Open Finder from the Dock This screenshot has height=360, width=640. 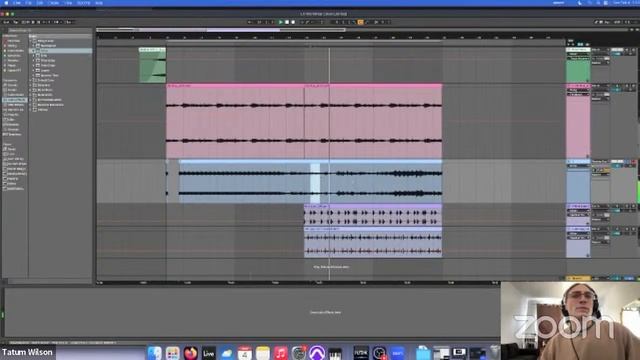tap(154, 353)
